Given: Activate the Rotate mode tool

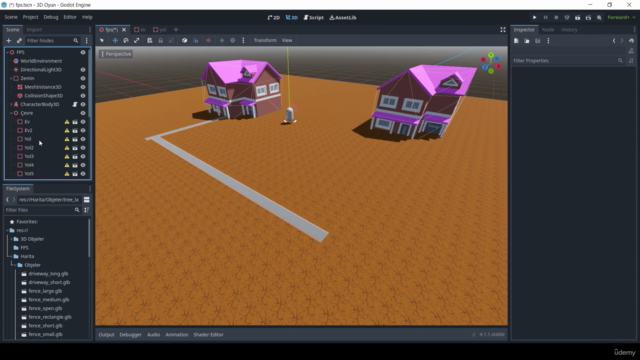Looking at the screenshot, I should click(x=126, y=40).
